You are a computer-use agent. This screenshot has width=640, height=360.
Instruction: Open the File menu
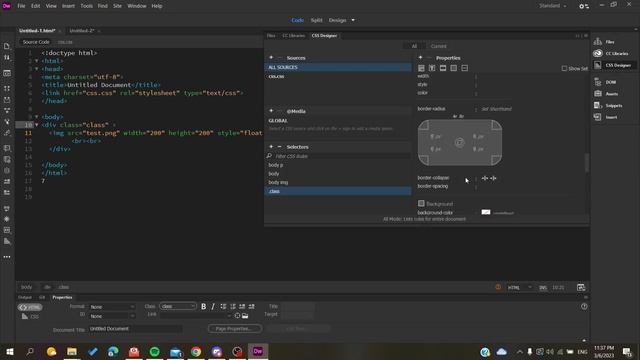click(x=21, y=6)
